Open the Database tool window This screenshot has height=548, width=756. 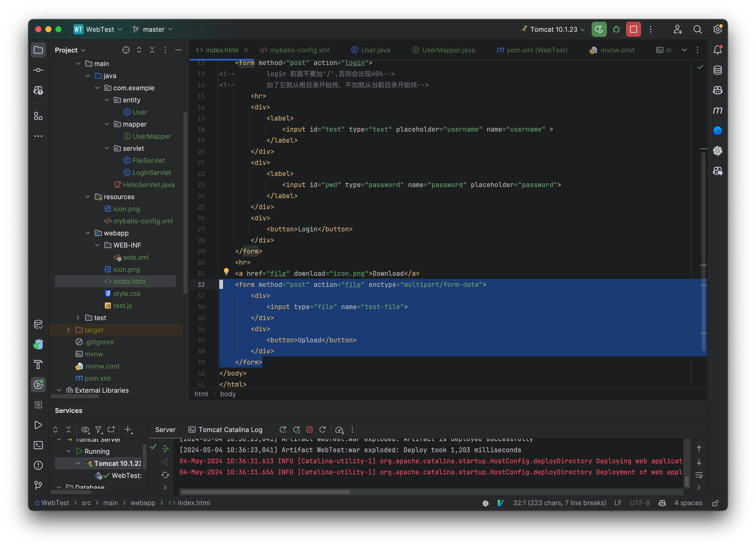point(718,70)
